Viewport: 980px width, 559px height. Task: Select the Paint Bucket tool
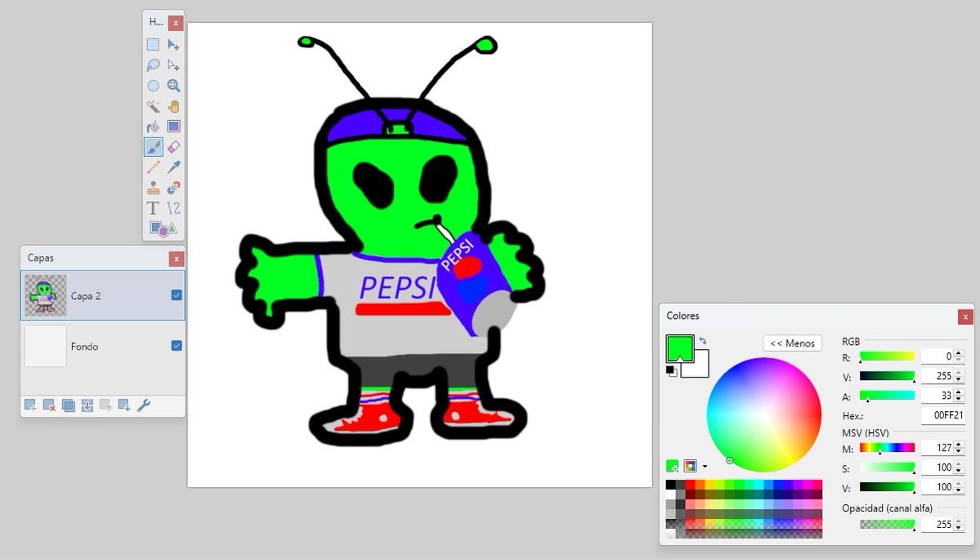point(153,127)
